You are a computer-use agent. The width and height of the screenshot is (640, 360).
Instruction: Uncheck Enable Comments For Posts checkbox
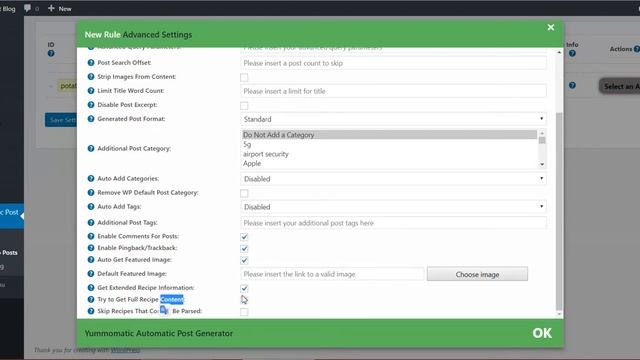coord(244,237)
